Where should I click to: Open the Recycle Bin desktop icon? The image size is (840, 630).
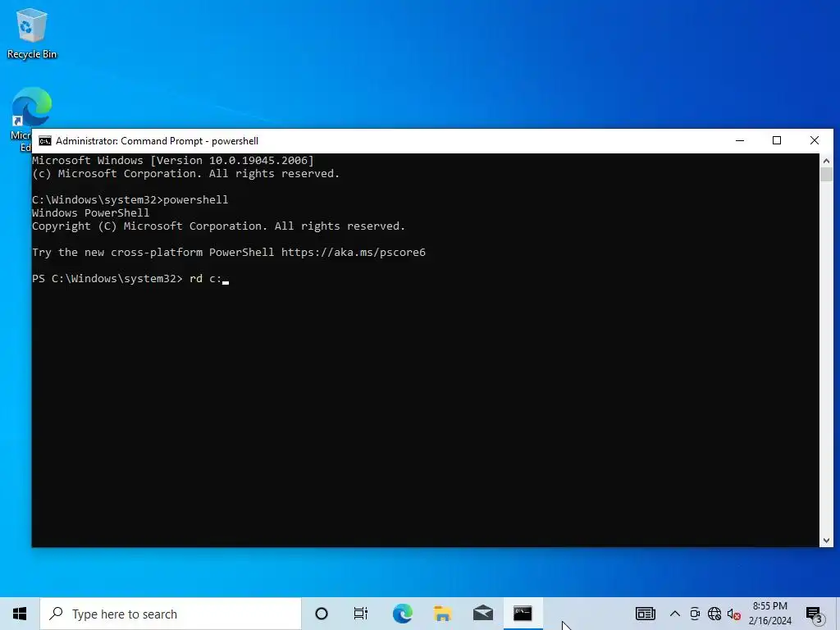[x=32, y=33]
